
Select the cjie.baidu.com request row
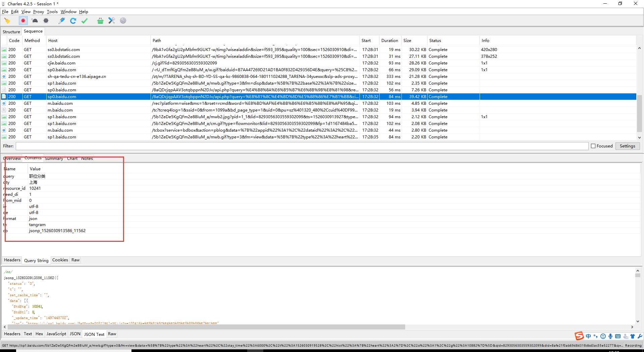(x=319, y=63)
